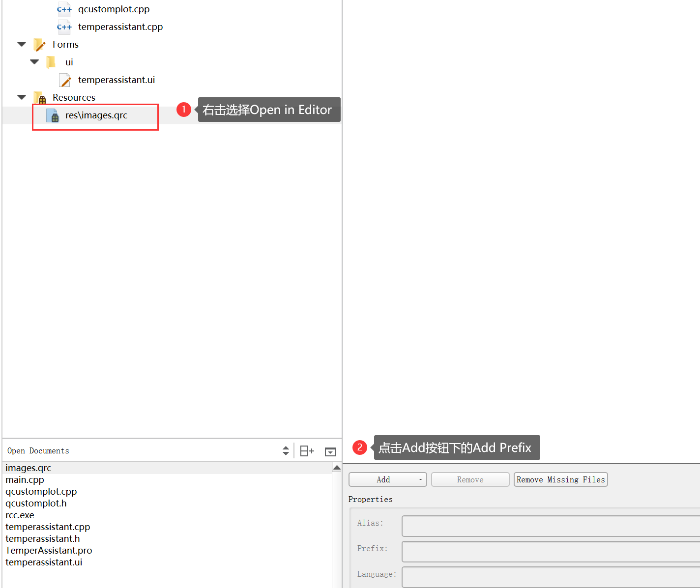Image resolution: width=700 pixels, height=588 pixels.
Task: Click the Resources group icon
Action: 39,97
